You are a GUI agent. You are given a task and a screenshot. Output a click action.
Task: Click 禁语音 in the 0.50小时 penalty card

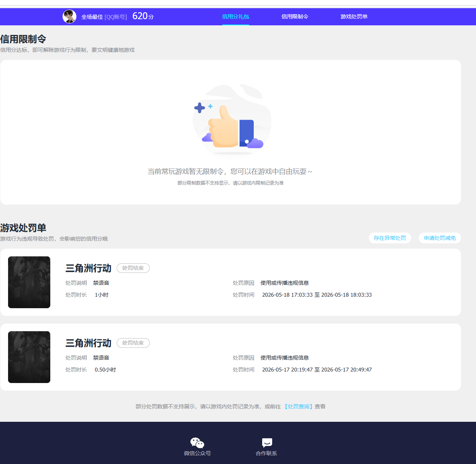101,358
